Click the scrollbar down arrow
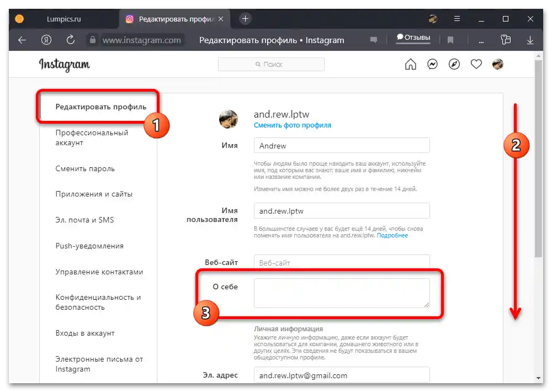 [x=538, y=378]
